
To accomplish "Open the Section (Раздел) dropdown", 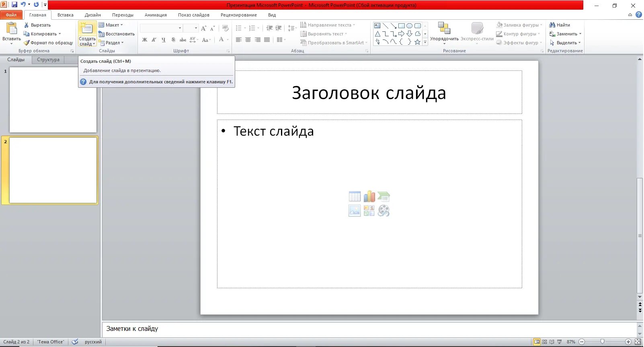I will click(x=111, y=43).
